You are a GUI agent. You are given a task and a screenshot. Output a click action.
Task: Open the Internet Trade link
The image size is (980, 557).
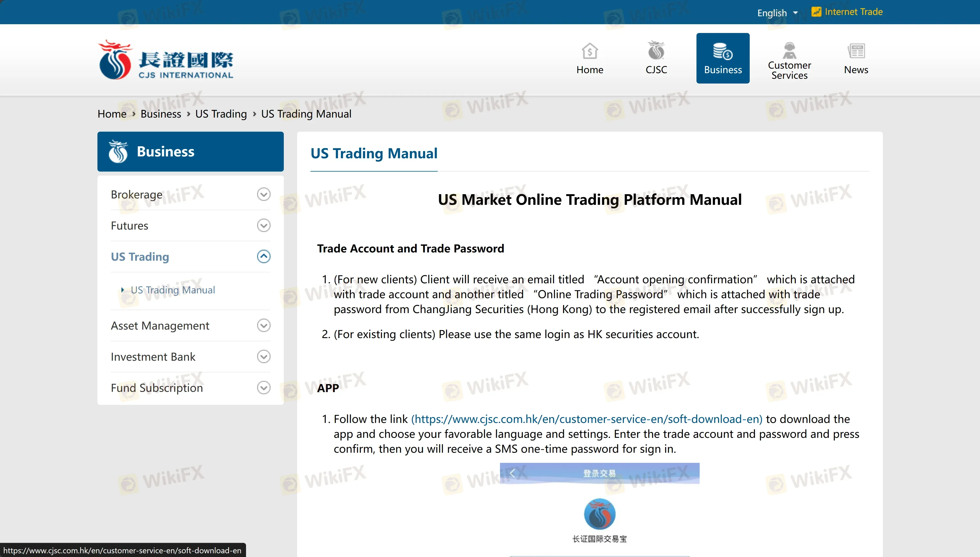click(854, 12)
